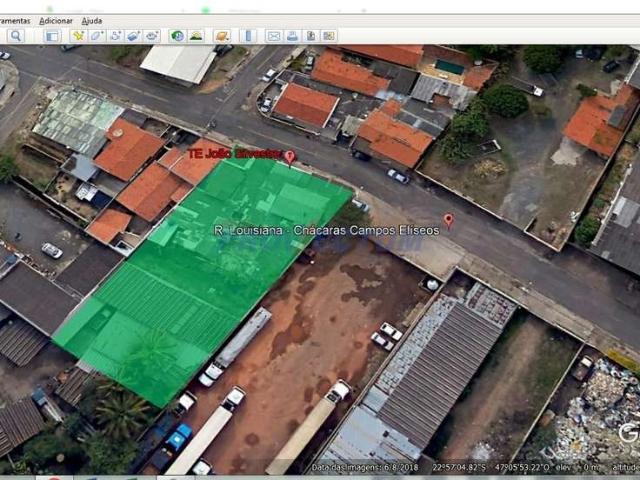Screen dimensions: 640x480
Task: Start recording a tour
Action: point(152,36)
